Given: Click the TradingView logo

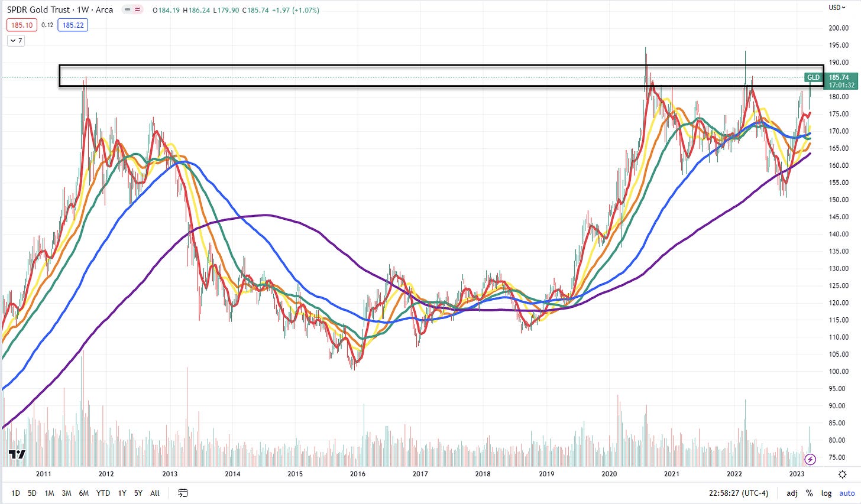Looking at the screenshot, I should click(17, 454).
